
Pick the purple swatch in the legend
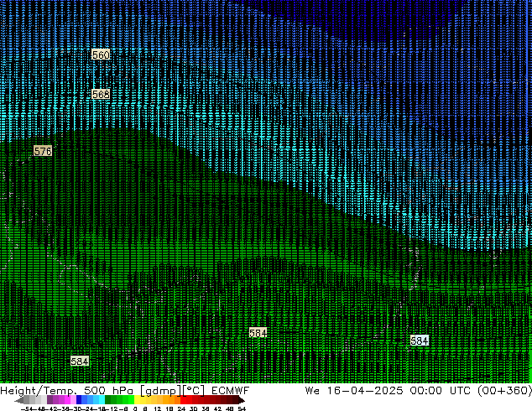coord(55,400)
